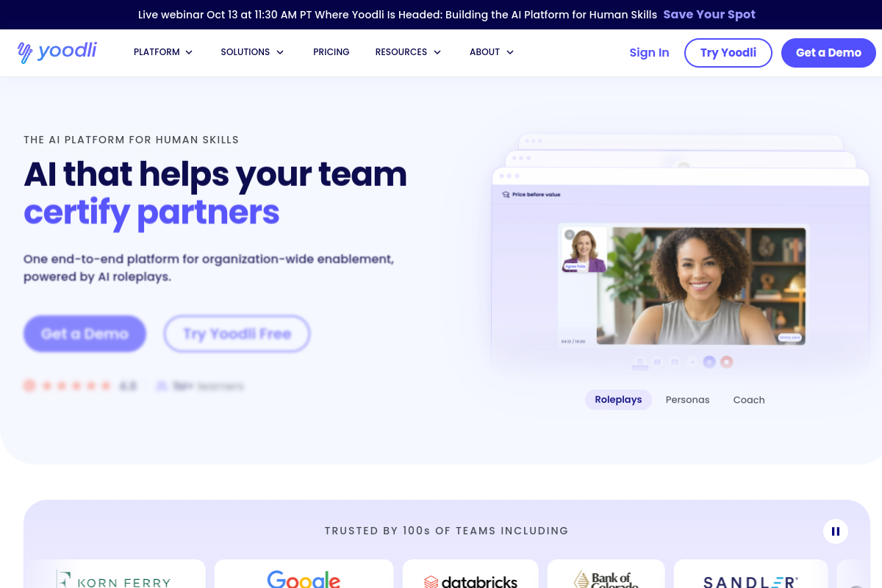This screenshot has height=588, width=882.
Task: Click the 'Price before value' scenario title
Action: [536, 195]
